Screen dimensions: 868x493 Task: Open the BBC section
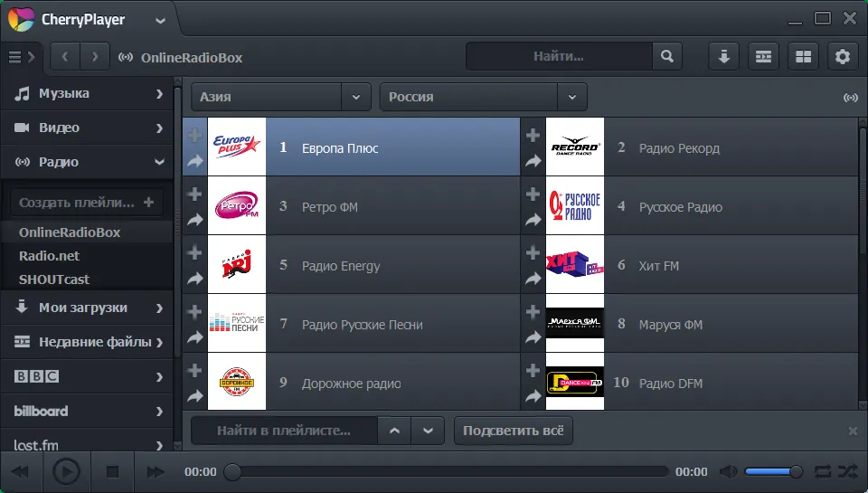pyautogui.click(x=88, y=376)
